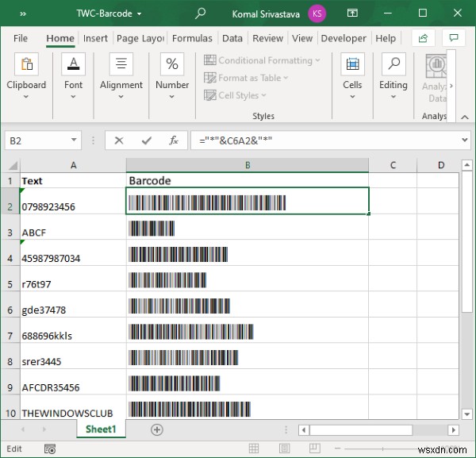The height and width of the screenshot is (458, 476).
Task: Click the Insert Function fx icon
Action: click(x=174, y=140)
